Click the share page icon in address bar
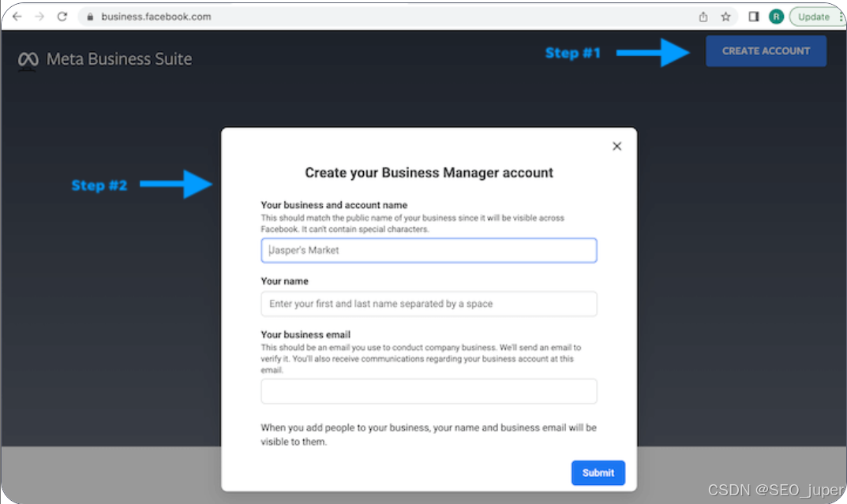The width and height of the screenshot is (847, 504). (x=703, y=17)
